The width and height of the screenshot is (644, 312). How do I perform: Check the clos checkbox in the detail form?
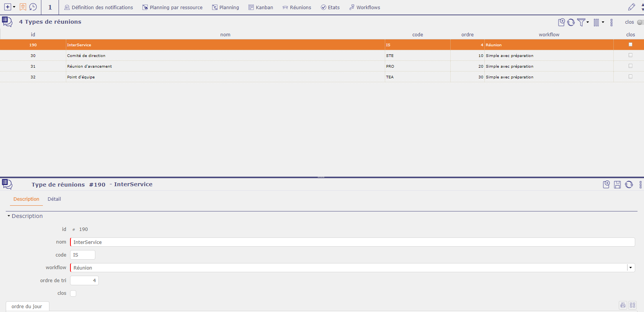(73, 293)
